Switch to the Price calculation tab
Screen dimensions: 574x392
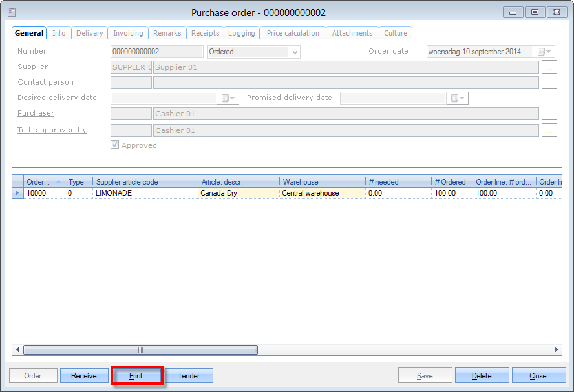pos(293,33)
